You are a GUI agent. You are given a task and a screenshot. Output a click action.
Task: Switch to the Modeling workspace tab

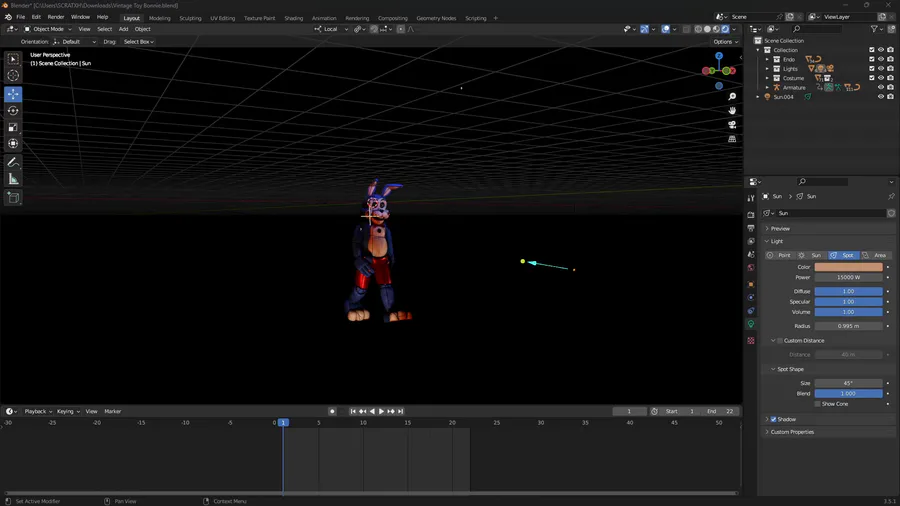160,18
